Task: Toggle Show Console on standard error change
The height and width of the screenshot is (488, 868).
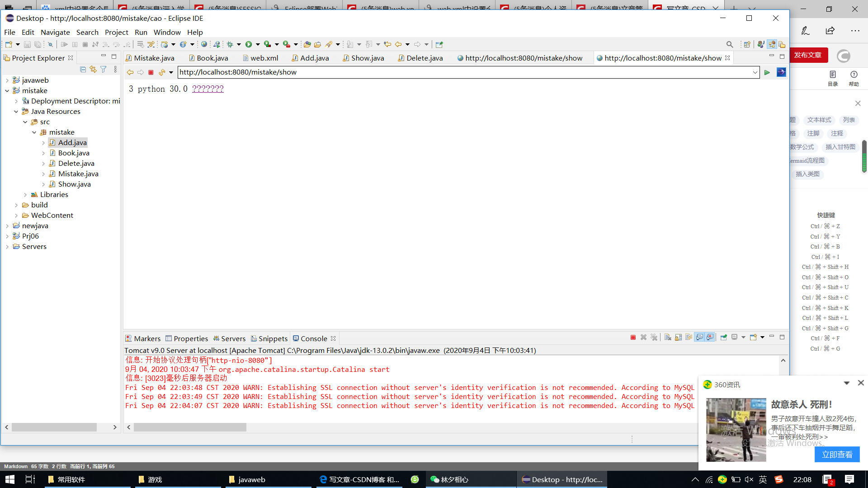Action: (x=710, y=338)
